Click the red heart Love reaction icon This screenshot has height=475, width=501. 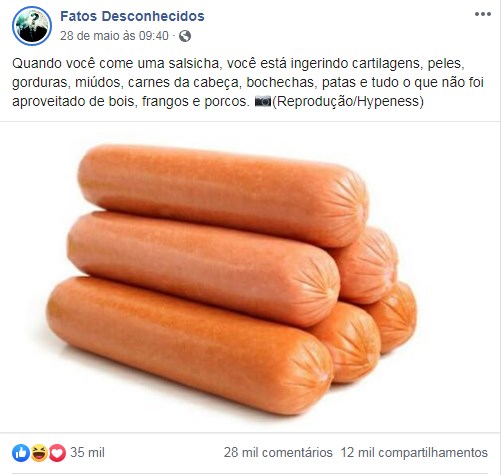tap(57, 453)
